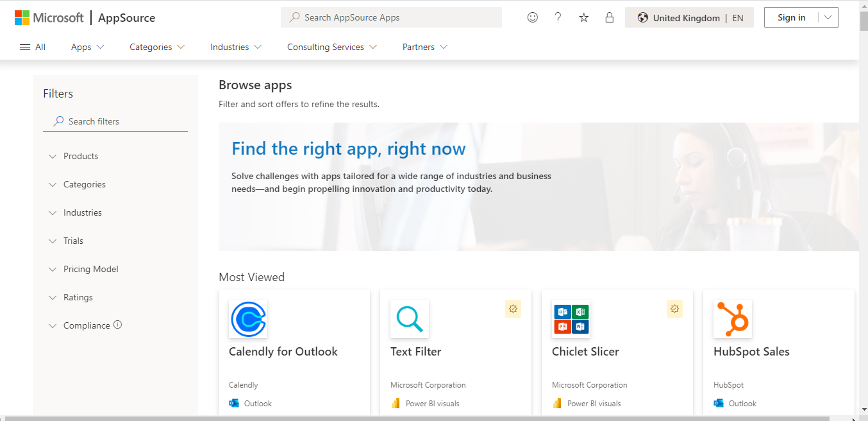Open the Chiclet Slicer app title
This screenshot has width=868, height=421.
(585, 351)
